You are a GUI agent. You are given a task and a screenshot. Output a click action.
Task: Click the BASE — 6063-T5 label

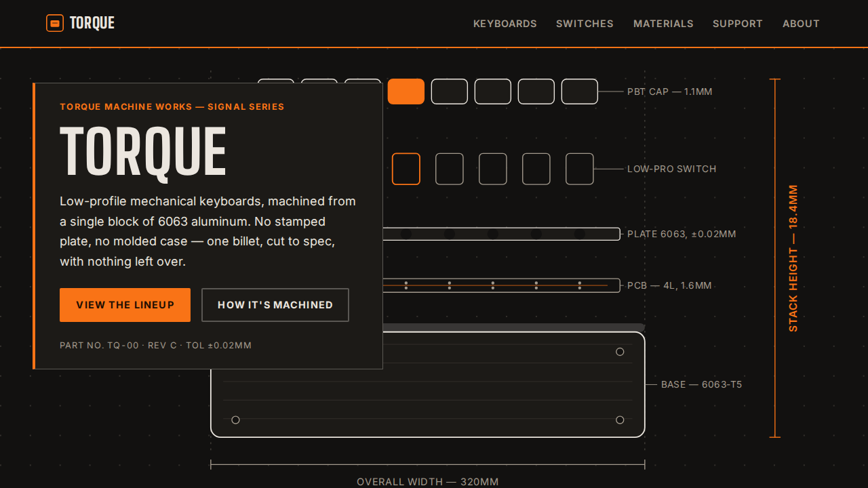[702, 384]
